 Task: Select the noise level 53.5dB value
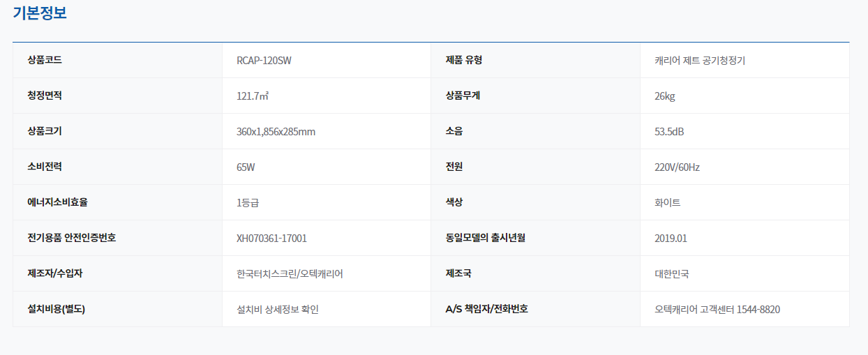[x=669, y=132]
